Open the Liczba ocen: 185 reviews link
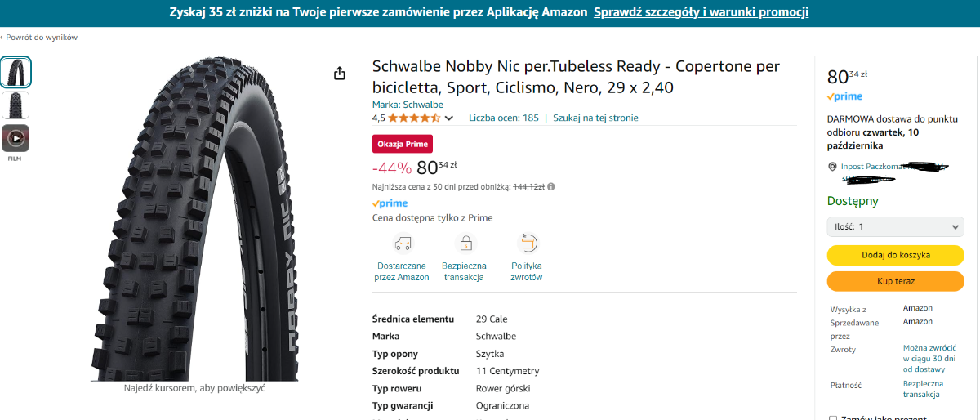980x420 pixels. point(504,118)
